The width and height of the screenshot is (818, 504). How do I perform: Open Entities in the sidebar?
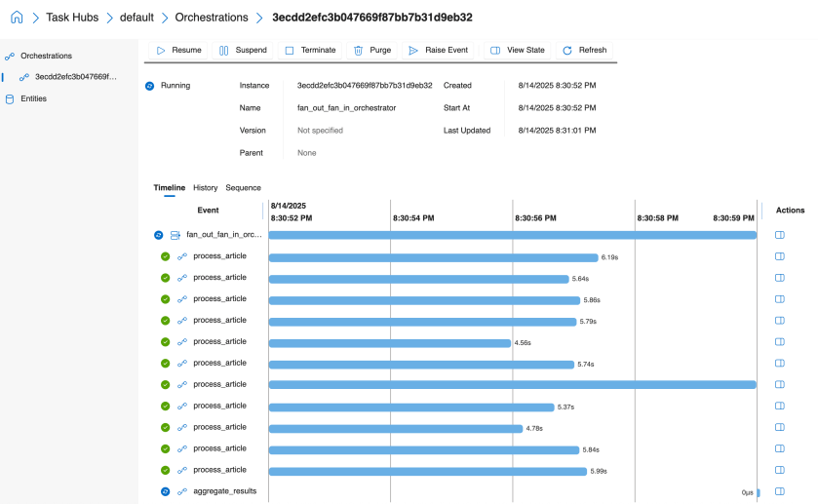point(33,98)
